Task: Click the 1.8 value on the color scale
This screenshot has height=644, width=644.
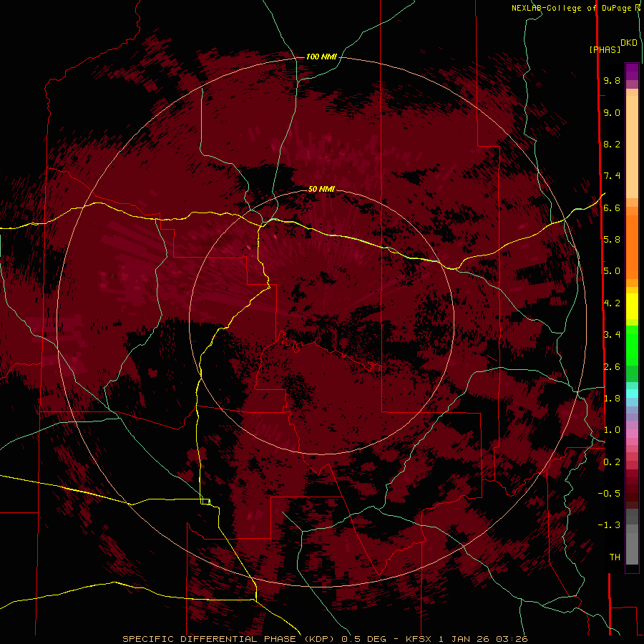Action: click(612, 399)
